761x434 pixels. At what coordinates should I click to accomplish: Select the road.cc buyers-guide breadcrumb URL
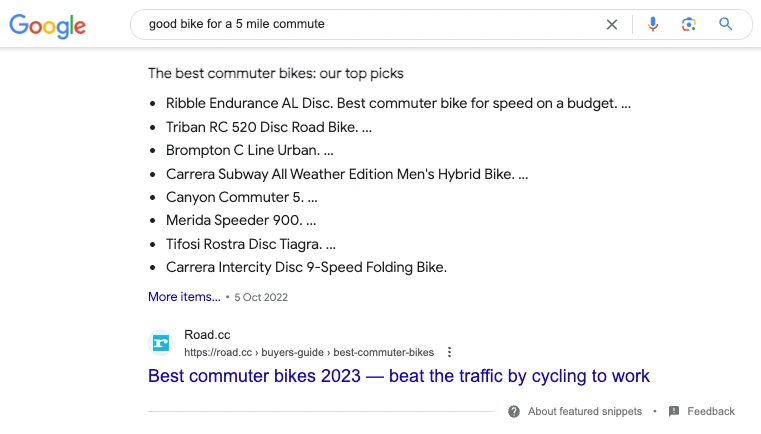[309, 352]
